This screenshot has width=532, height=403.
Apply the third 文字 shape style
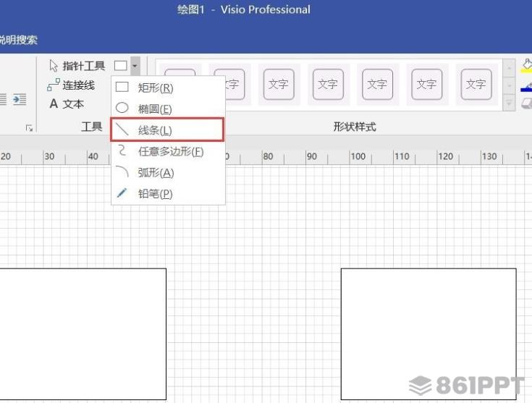click(x=279, y=84)
